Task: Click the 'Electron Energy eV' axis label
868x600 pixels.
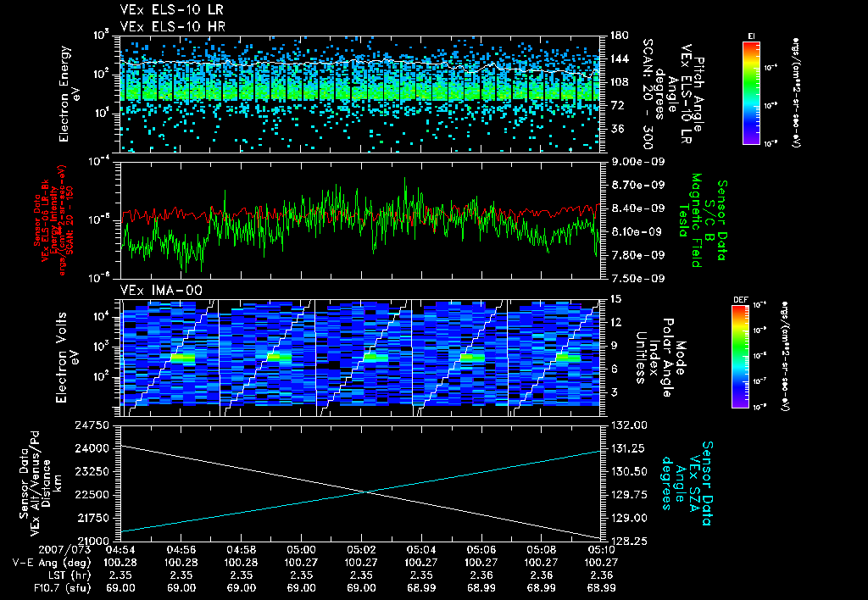Action: (70, 94)
